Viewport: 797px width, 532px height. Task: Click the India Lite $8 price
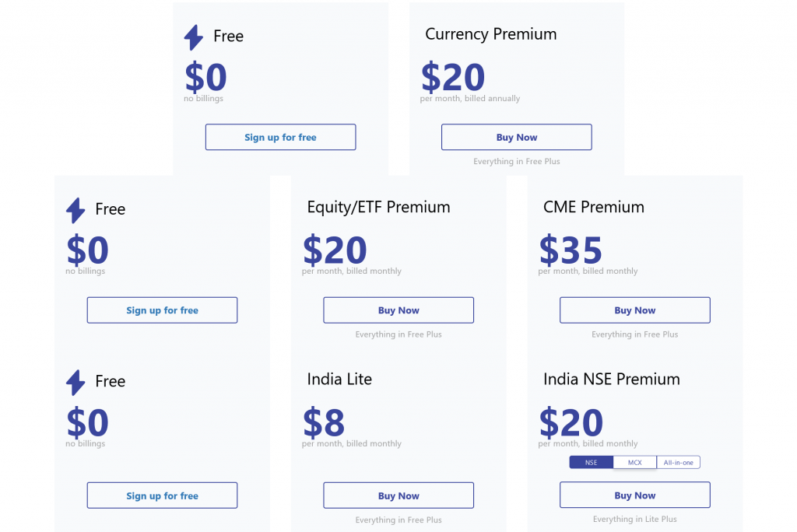point(324,422)
